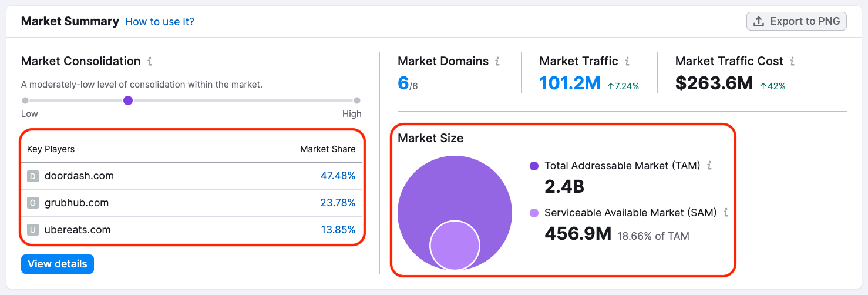Open the Total Addressable Market info icon

point(709,166)
